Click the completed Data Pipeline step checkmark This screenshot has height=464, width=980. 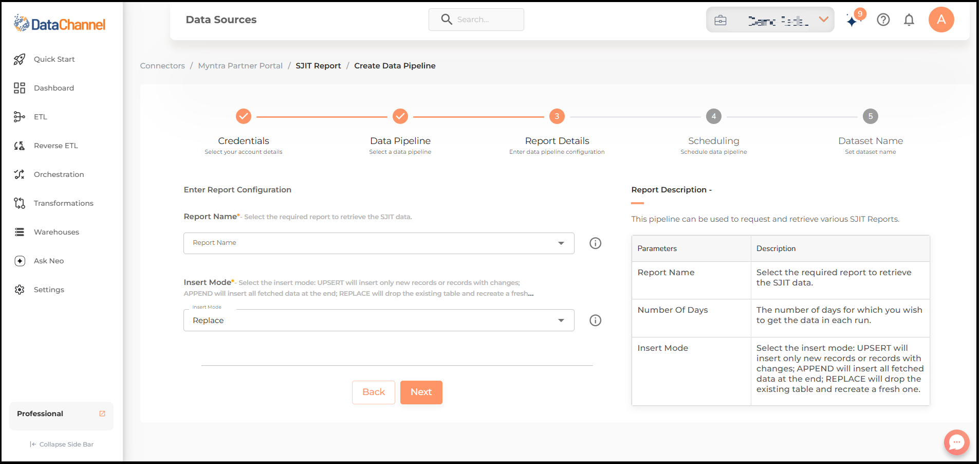click(400, 116)
